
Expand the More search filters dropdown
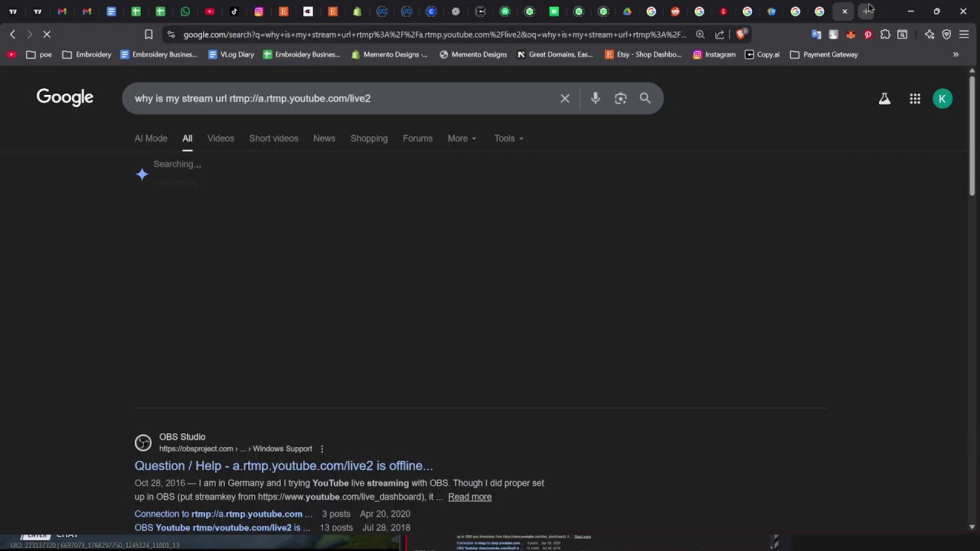[x=462, y=139]
